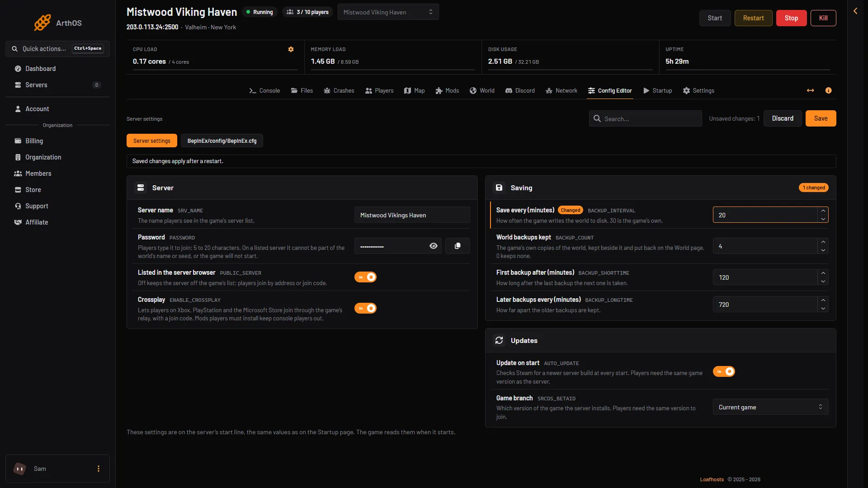This screenshot has height=488, width=868.
Task: Open Organization settings in sidebar
Action: point(57,157)
